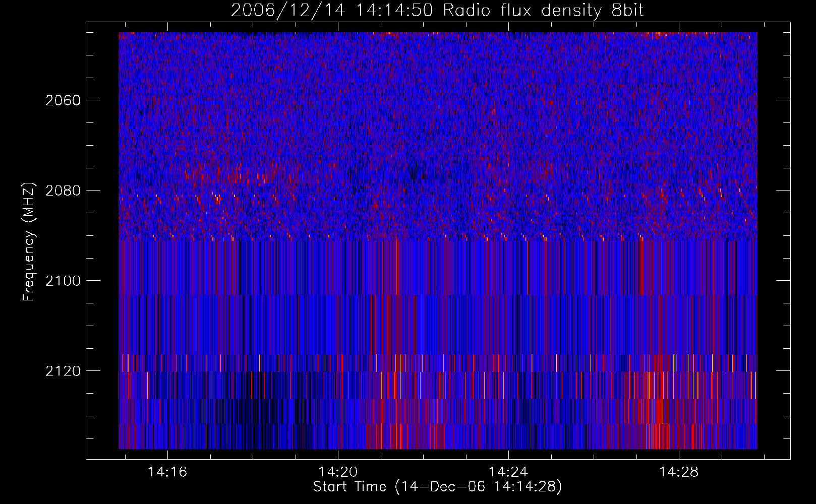Click the 2060 frequency tick label
Viewport: 816px width, 504px height.
point(63,100)
